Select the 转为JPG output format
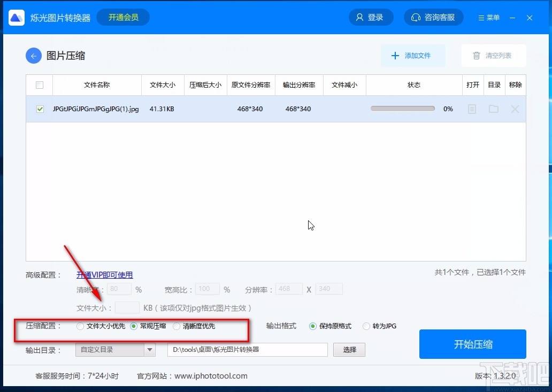 366,326
